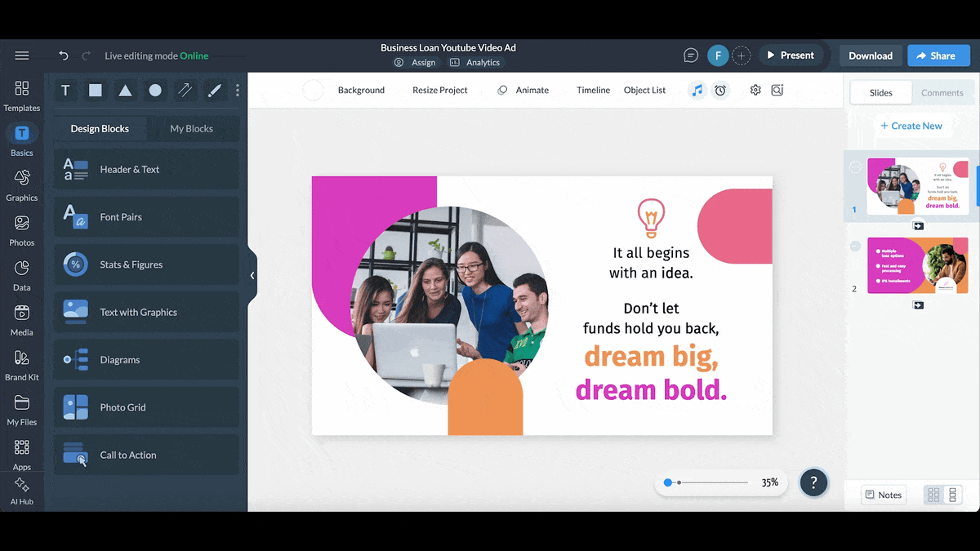
Task: Open the hamburger main menu
Action: [22, 56]
